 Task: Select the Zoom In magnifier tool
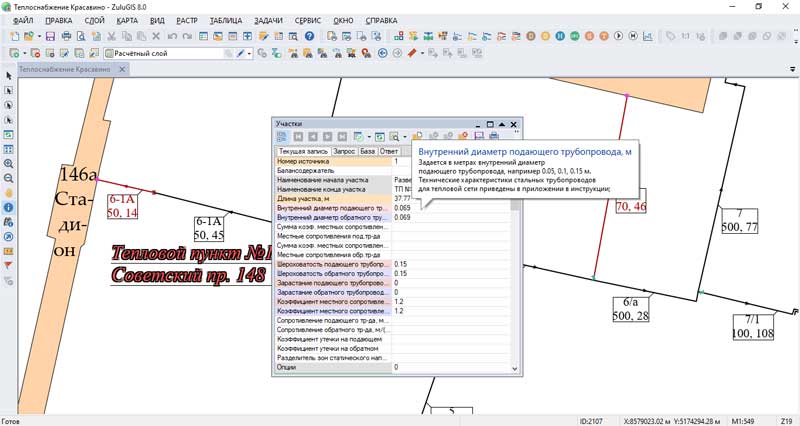9,163
